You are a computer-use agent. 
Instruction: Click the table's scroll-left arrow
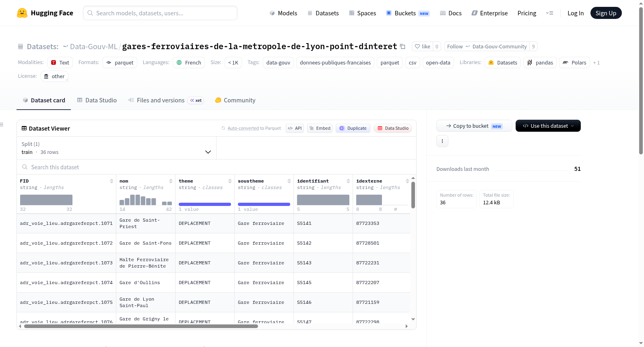20,326
